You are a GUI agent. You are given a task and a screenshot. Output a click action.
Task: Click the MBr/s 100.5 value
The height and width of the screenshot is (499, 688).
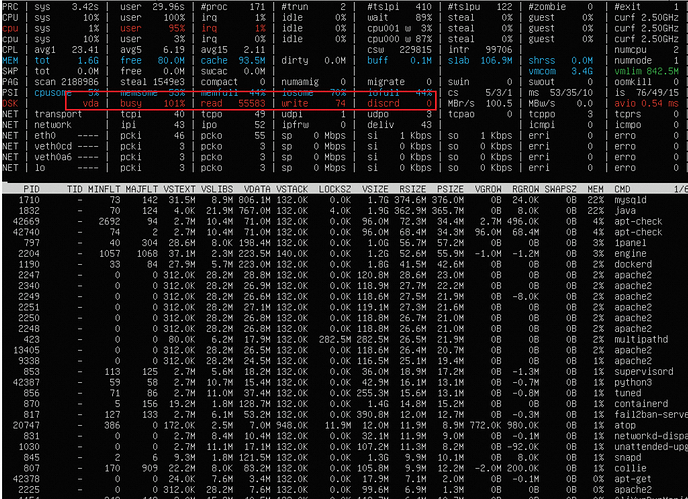(480, 104)
